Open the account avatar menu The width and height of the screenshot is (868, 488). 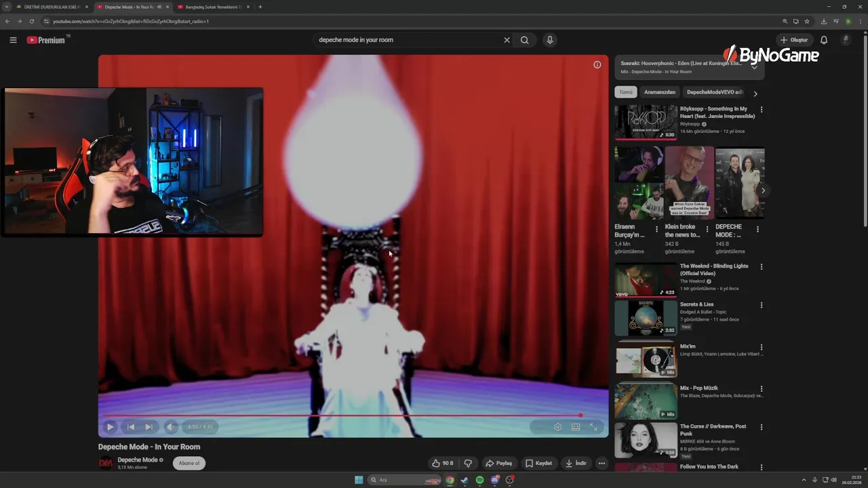[x=845, y=40]
